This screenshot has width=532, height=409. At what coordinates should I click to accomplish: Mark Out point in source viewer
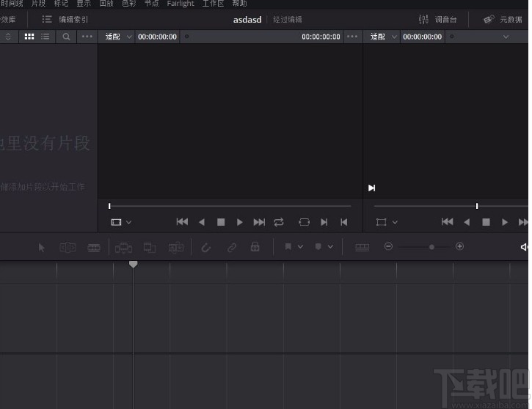pyautogui.click(x=343, y=222)
